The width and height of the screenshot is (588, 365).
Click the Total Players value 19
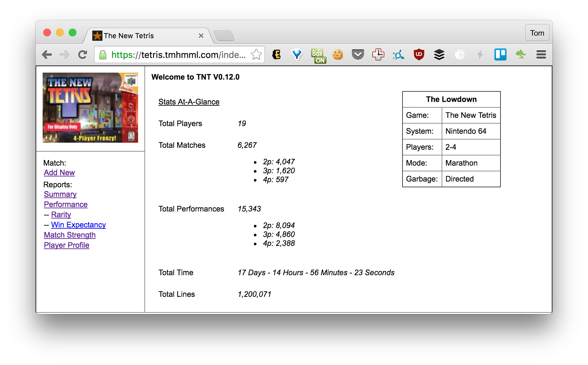click(242, 124)
